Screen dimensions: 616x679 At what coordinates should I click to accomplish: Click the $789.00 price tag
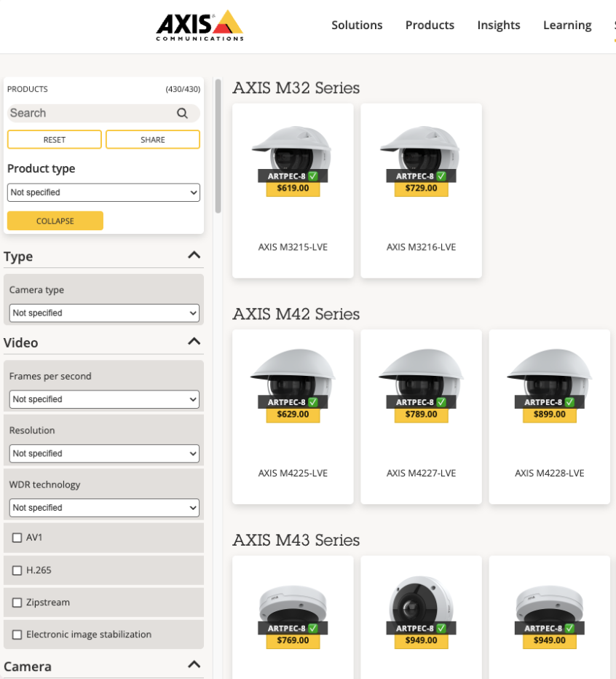421,415
